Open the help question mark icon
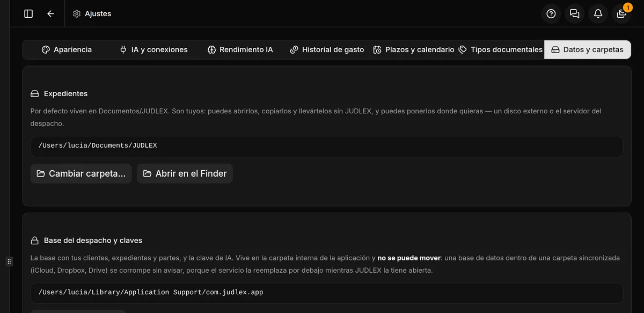The image size is (644, 313). click(551, 14)
